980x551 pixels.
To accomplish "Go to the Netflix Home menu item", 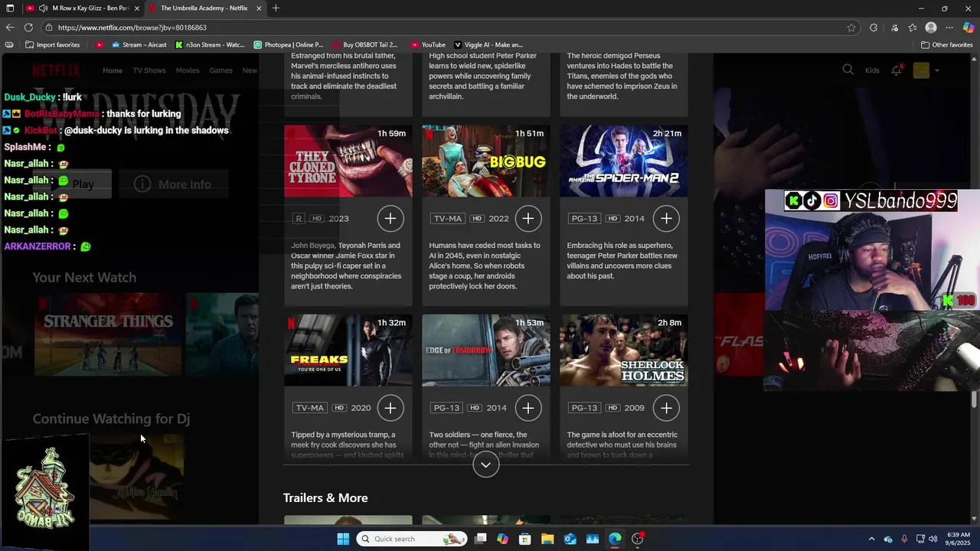I will click(113, 70).
